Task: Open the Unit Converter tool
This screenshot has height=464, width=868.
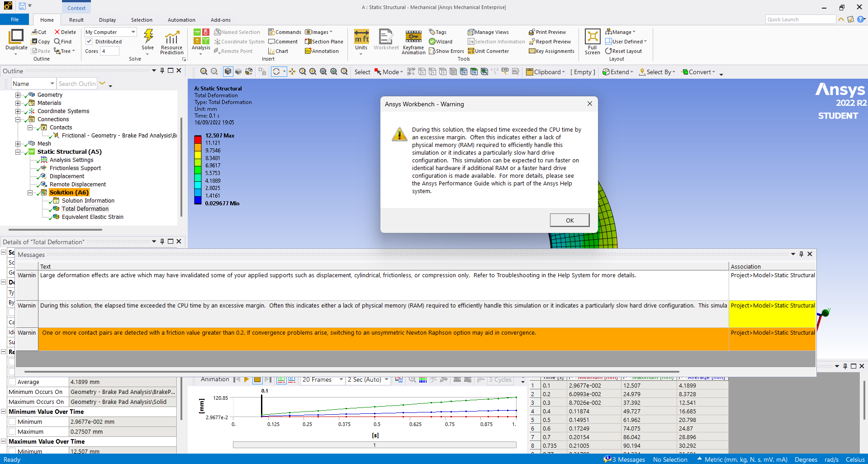Action: tap(488, 51)
